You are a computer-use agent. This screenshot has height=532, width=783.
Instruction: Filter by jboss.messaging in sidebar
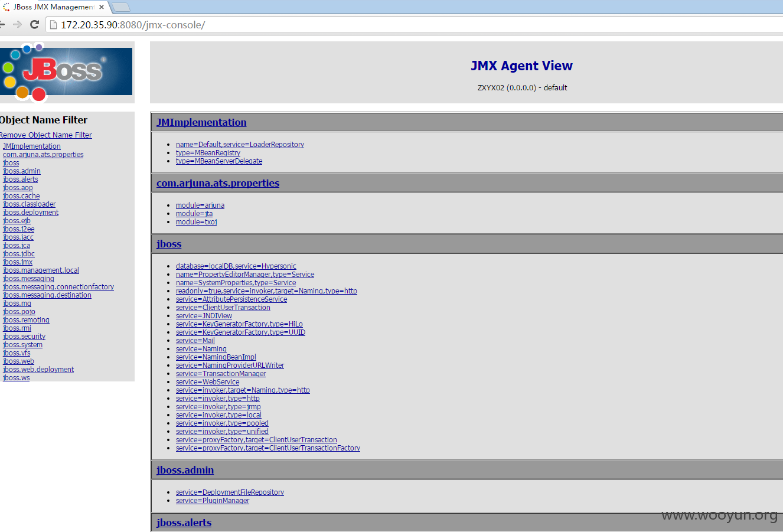click(x=28, y=279)
